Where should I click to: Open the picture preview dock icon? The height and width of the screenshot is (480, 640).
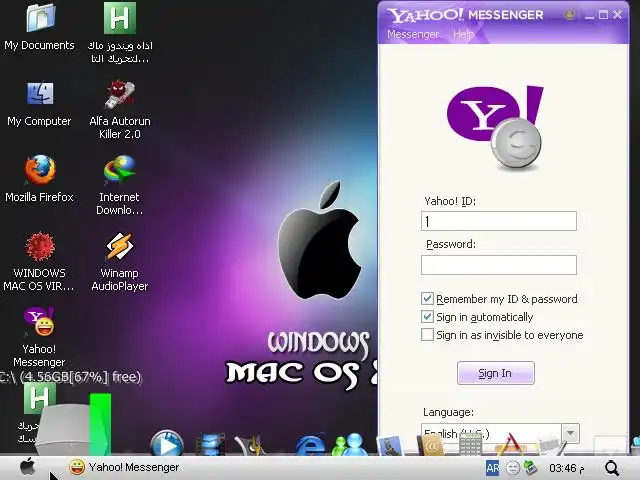(x=390, y=446)
